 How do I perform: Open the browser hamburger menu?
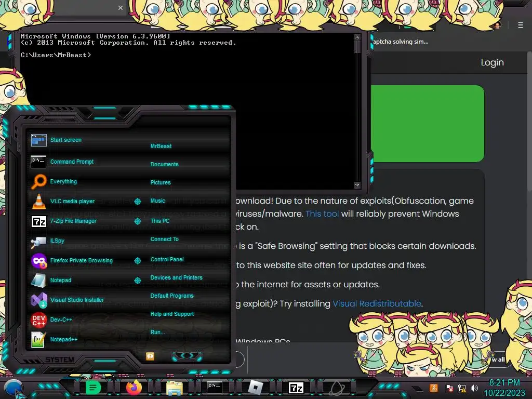(521, 25)
